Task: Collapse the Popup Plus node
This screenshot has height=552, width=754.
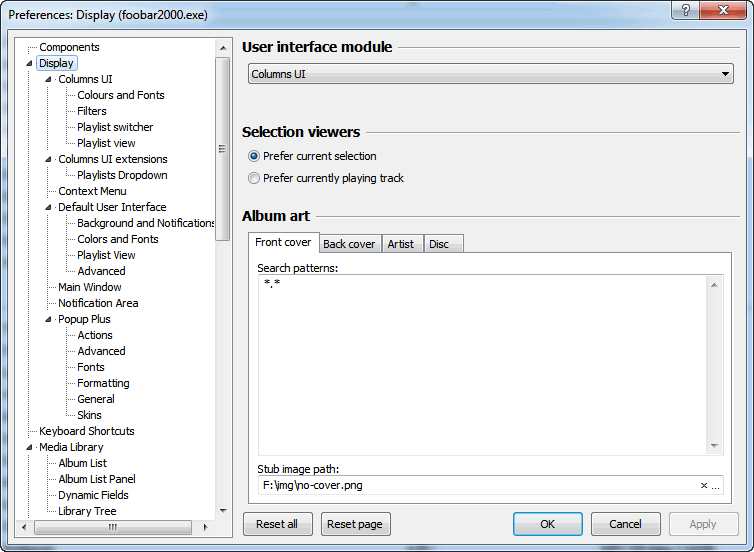Action: coord(48,319)
